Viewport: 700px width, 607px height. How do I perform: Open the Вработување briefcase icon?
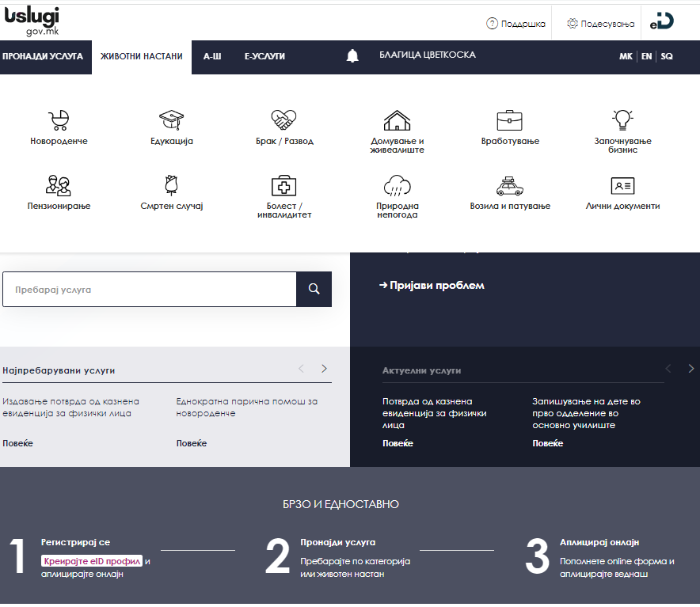pyautogui.click(x=509, y=120)
